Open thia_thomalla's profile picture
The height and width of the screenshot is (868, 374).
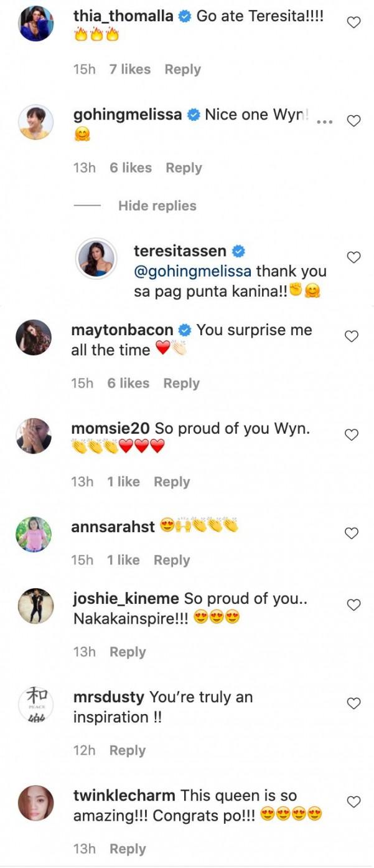(x=35, y=23)
